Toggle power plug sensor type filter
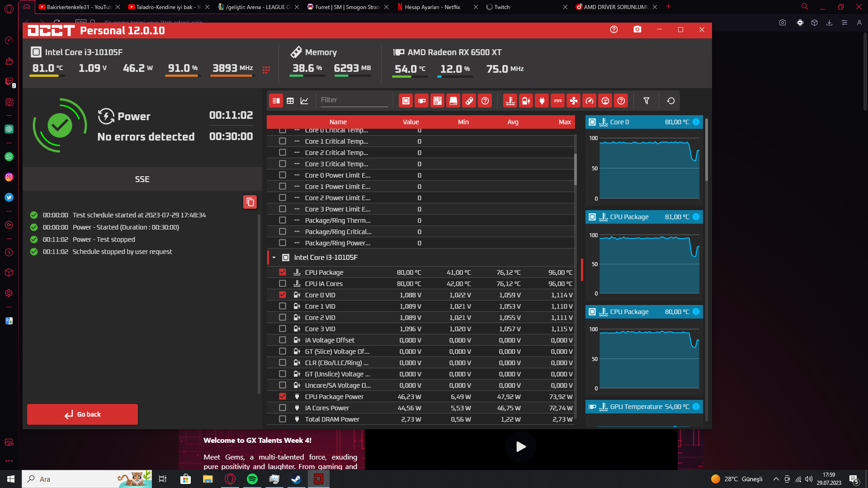The height and width of the screenshot is (488, 868). tap(542, 101)
